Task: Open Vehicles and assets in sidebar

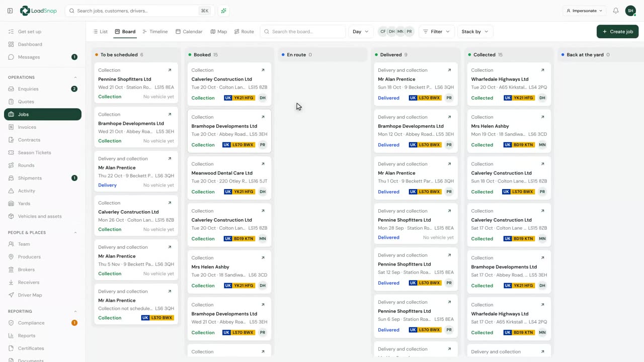Action: [x=43, y=216]
